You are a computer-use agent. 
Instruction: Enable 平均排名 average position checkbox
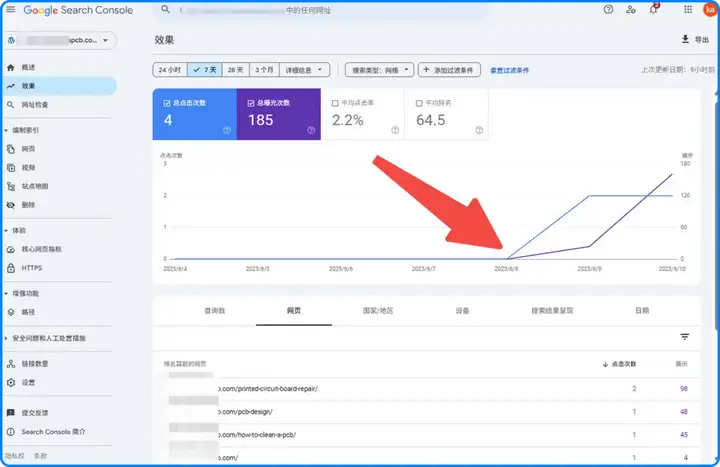(x=419, y=103)
